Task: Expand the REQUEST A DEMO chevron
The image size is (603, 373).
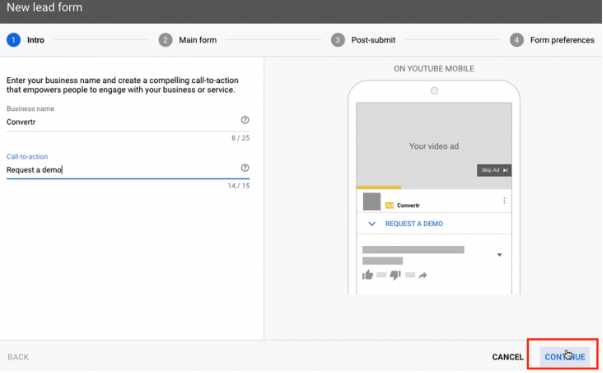Action: tap(371, 224)
